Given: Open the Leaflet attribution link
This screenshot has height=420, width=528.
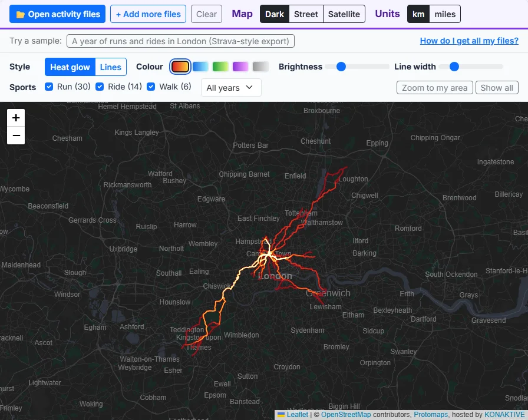Looking at the screenshot, I should [298, 415].
